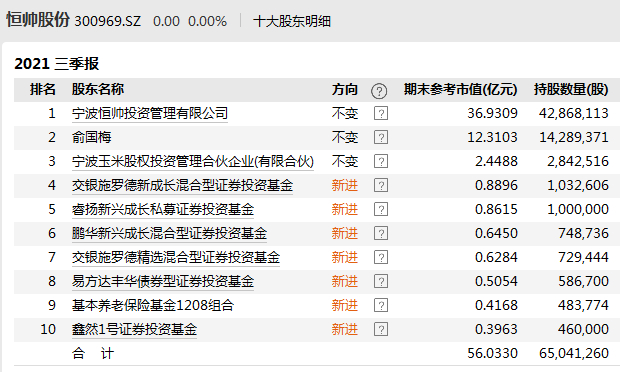This screenshot has width=620, height=372.
Task: Click question icon in 鹏华新兴成长混合型 row
Action: (381, 233)
